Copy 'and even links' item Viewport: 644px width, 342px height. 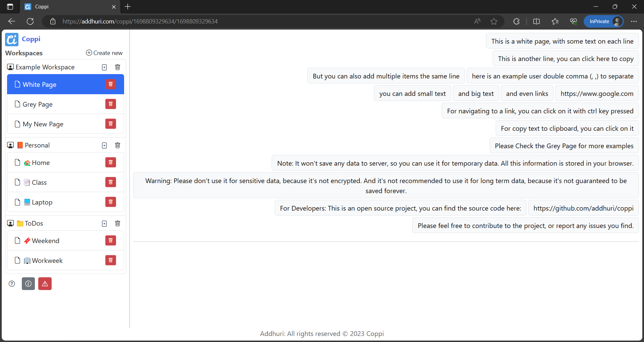coord(527,94)
